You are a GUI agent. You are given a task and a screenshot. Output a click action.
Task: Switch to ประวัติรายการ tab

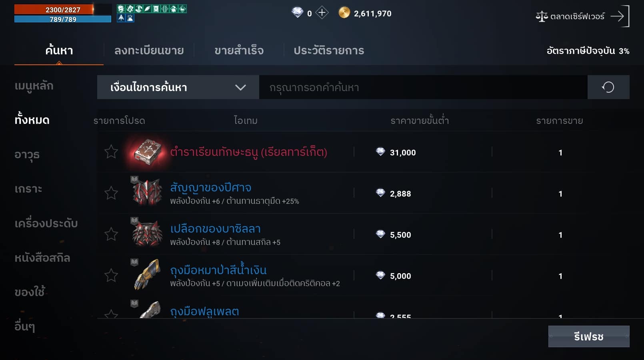point(329,50)
